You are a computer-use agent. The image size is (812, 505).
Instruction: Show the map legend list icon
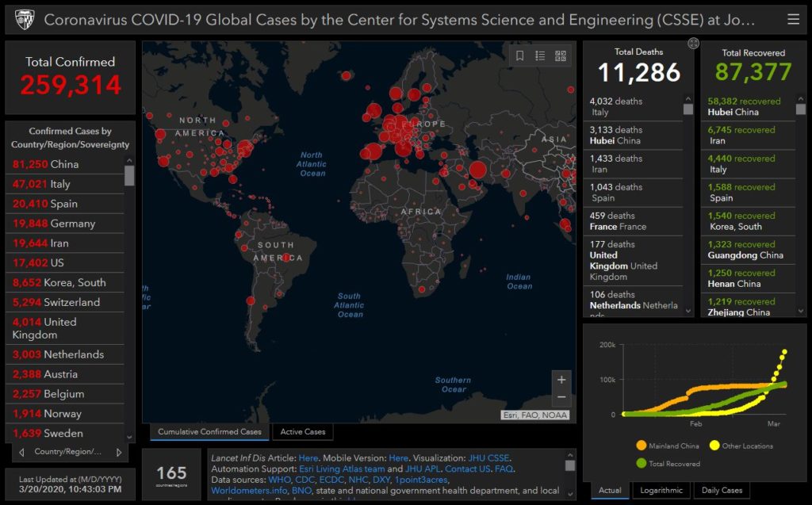(x=539, y=55)
